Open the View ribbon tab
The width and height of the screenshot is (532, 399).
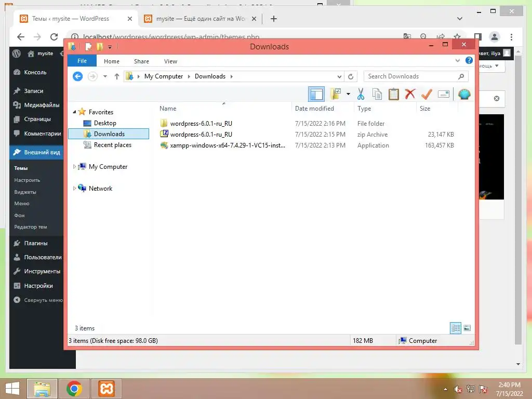coord(170,61)
